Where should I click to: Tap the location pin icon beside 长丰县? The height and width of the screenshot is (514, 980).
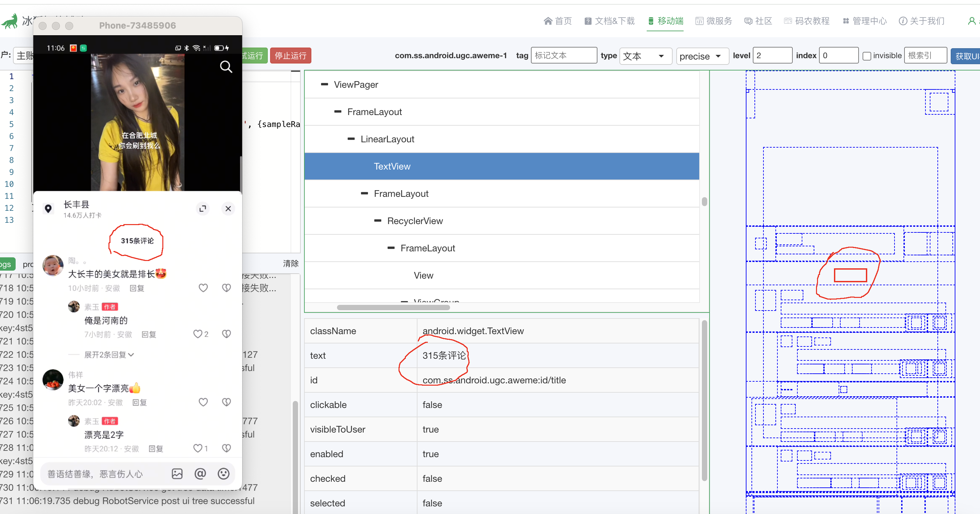point(48,209)
